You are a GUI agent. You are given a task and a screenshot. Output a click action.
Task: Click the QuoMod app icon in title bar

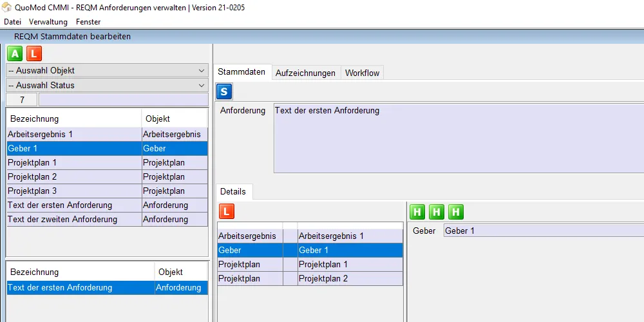(x=7, y=8)
